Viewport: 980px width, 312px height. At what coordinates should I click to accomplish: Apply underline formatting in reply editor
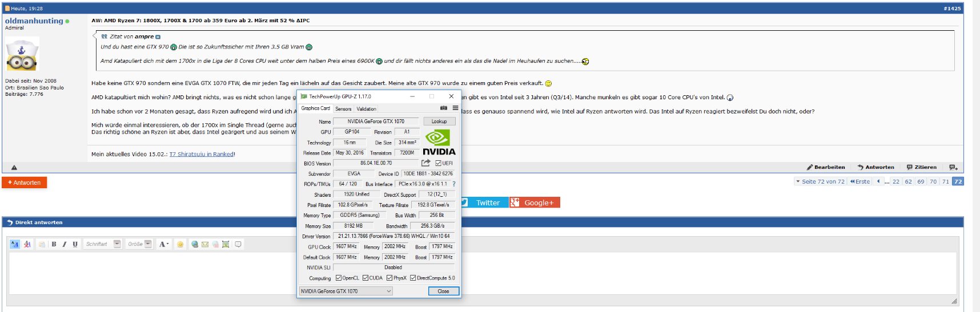[x=75, y=244]
